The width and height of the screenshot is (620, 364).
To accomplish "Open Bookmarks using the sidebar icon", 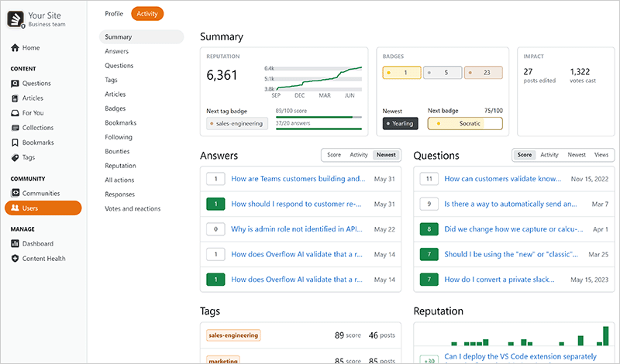I will (15, 143).
